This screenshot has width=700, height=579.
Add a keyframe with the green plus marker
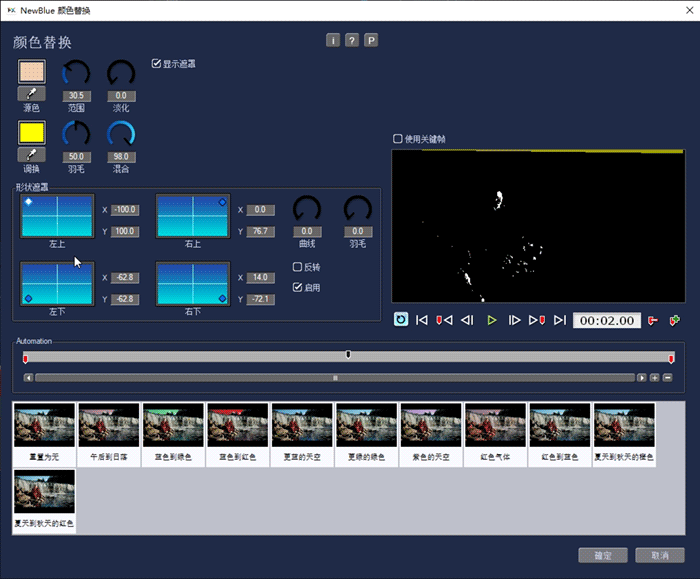[675, 320]
